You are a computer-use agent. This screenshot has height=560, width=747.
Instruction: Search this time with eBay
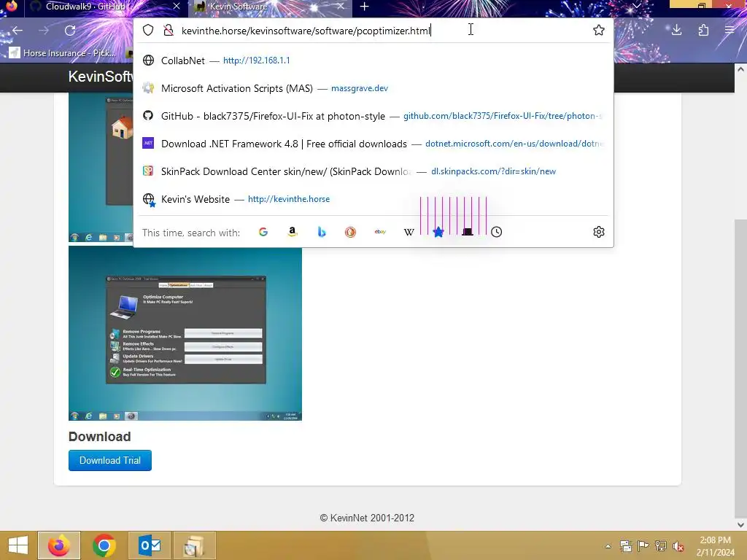[380, 232]
